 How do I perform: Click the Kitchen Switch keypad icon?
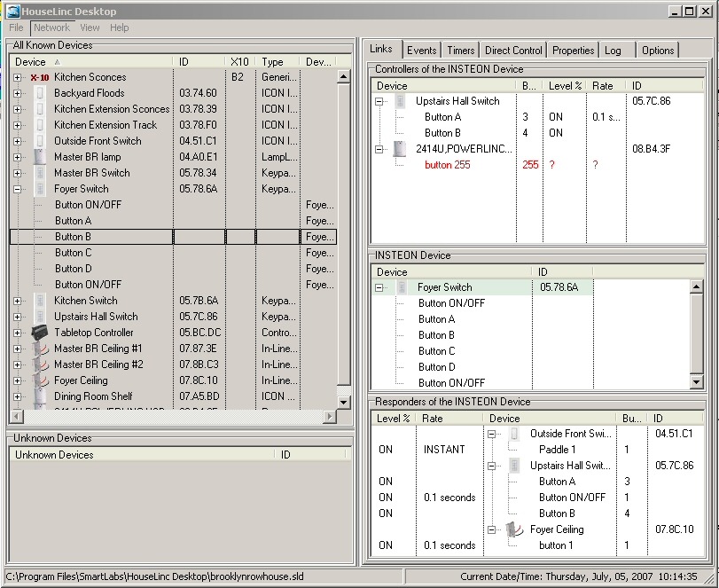(x=41, y=301)
